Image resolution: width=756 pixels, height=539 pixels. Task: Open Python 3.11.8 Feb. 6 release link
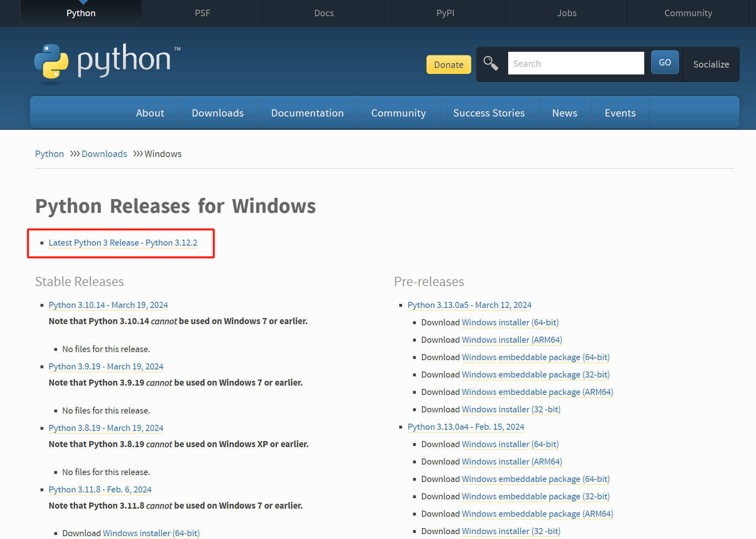tap(100, 490)
